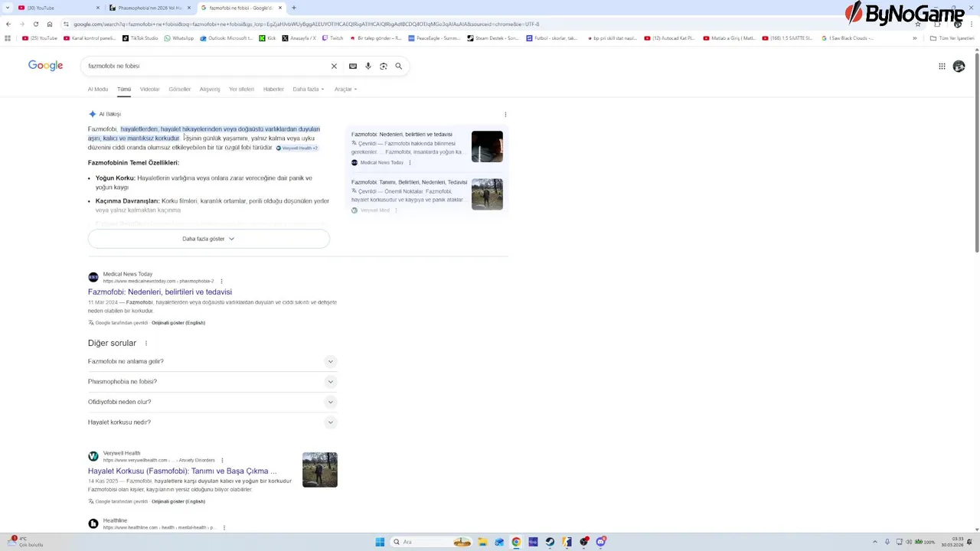Image resolution: width=980 pixels, height=551 pixels.
Task: Open Windows Start menu
Action: [380, 542]
